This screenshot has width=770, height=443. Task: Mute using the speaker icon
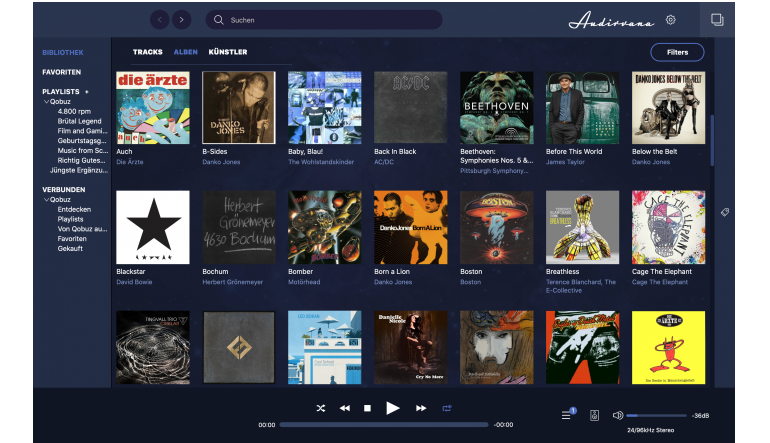pyautogui.click(x=618, y=415)
